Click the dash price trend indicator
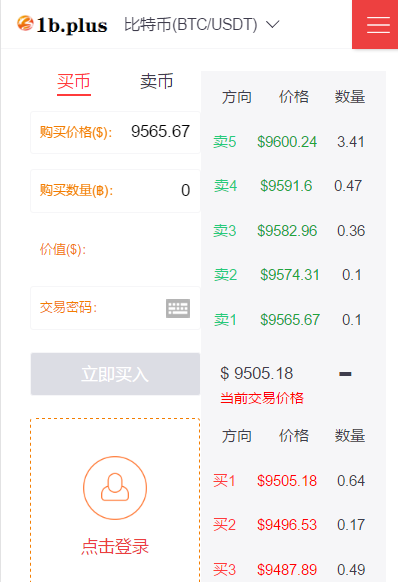 (345, 374)
